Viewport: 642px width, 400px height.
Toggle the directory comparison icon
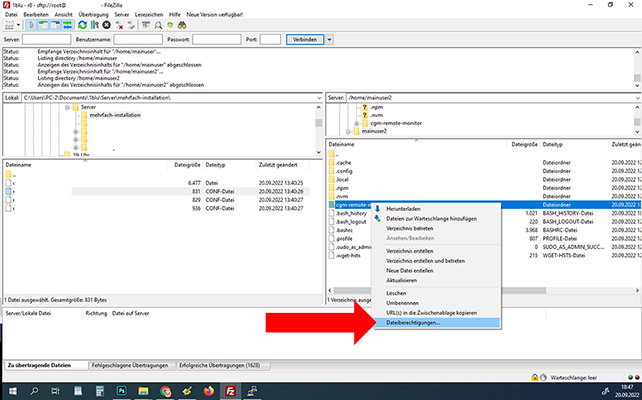pyautogui.click(x=158, y=25)
